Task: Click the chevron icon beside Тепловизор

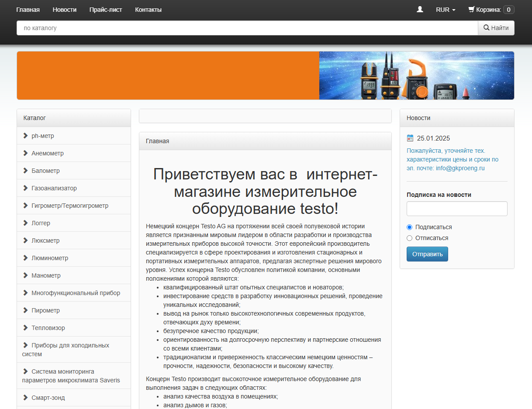Action: tap(25, 328)
